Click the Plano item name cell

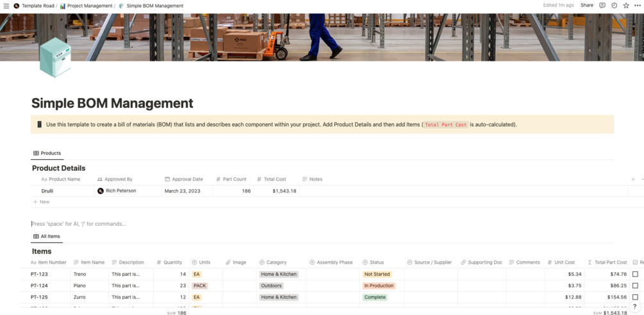90,285
